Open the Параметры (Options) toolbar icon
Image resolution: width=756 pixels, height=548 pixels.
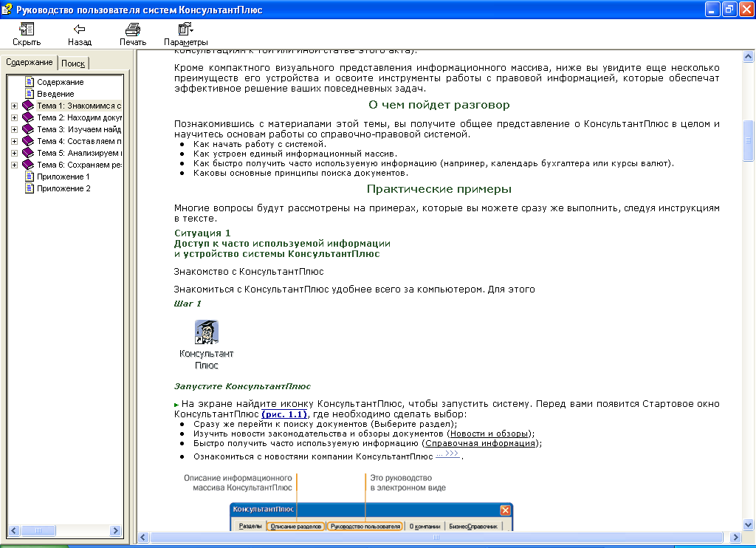[x=185, y=30]
